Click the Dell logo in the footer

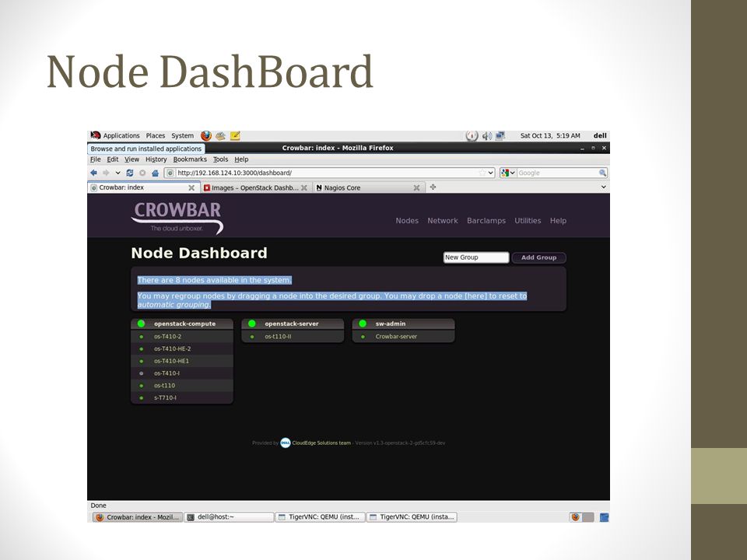pyautogui.click(x=286, y=443)
